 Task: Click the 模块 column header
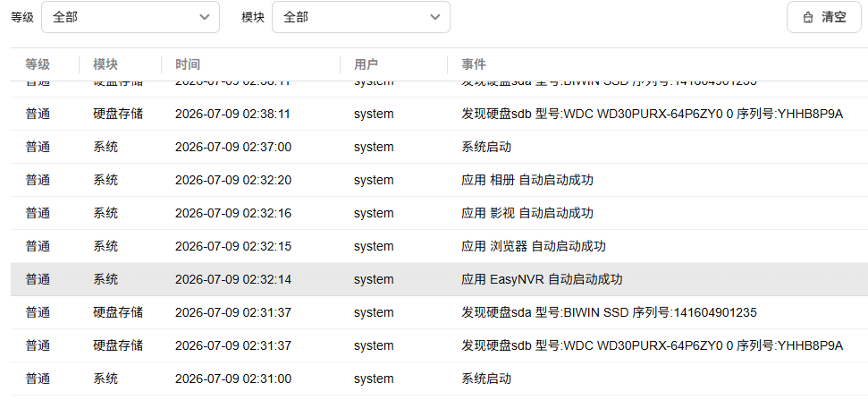[x=105, y=64]
